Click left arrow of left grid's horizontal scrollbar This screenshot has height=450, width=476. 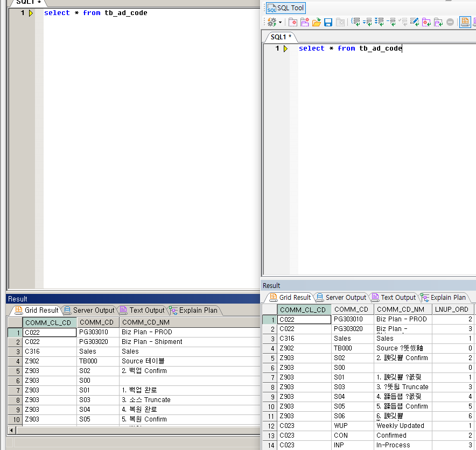pyautogui.click(x=12, y=430)
